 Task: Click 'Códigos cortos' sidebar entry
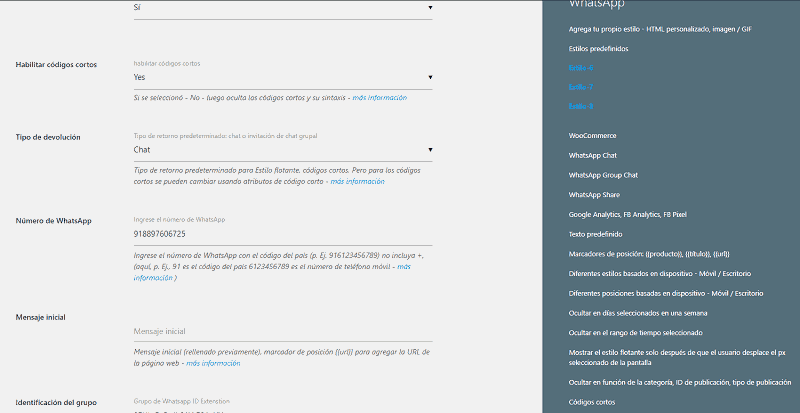pyautogui.click(x=592, y=402)
